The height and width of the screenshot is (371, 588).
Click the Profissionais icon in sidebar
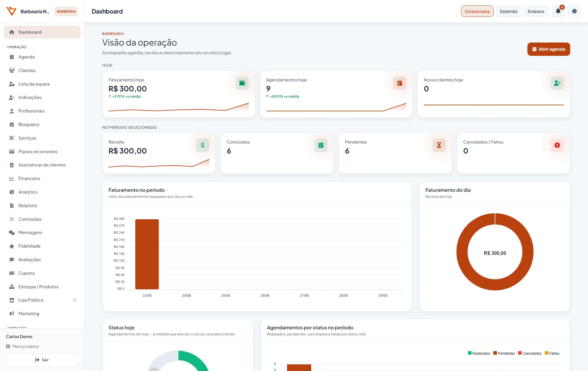[12, 111]
